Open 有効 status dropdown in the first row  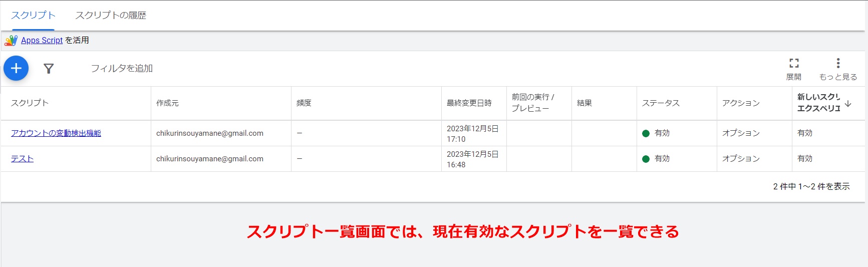point(662,133)
